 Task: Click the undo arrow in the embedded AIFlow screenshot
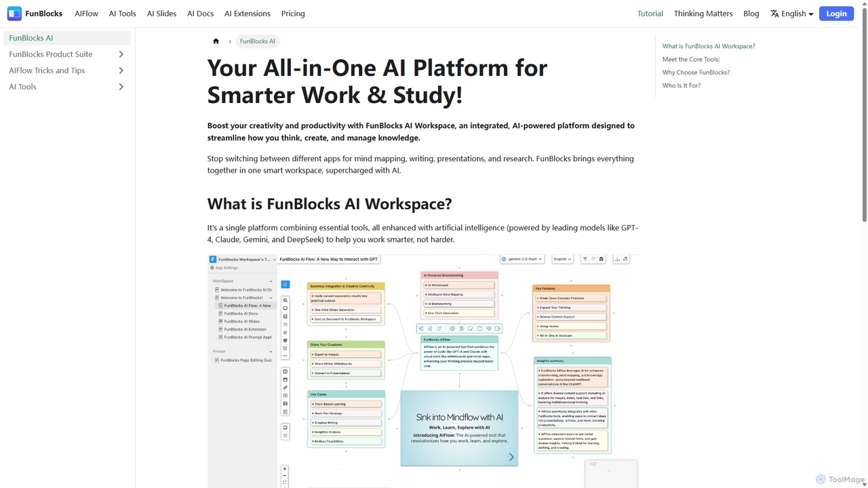pos(585,259)
